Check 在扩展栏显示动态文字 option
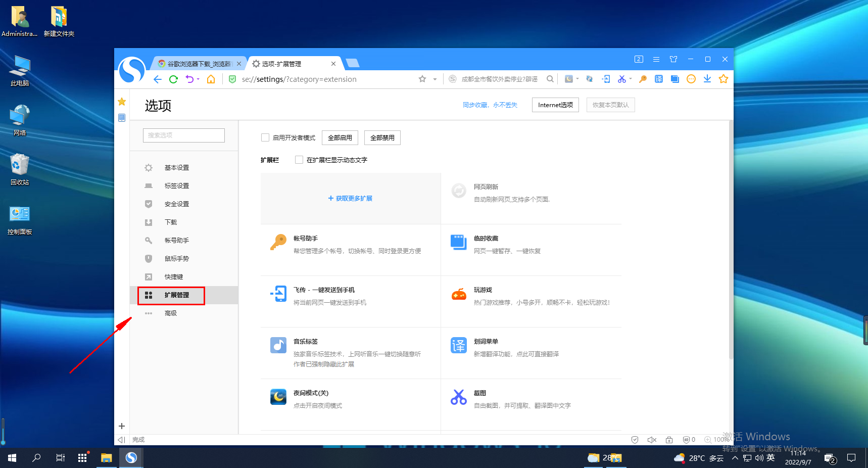The height and width of the screenshot is (468, 868). coord(299,160)
